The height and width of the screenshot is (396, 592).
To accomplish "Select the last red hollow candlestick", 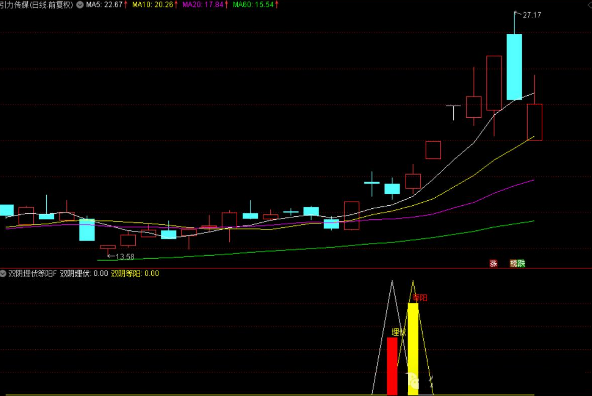I will [x=535, y=122].
